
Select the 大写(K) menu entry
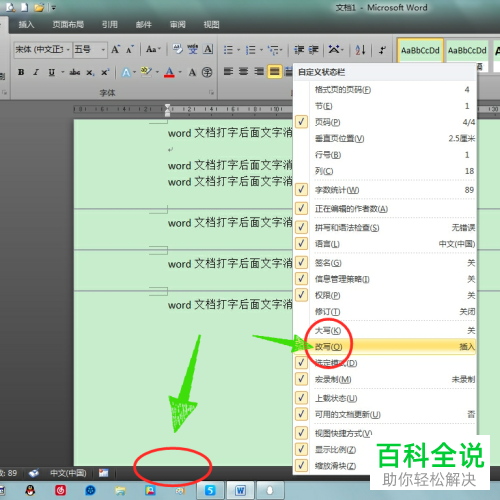385,330
